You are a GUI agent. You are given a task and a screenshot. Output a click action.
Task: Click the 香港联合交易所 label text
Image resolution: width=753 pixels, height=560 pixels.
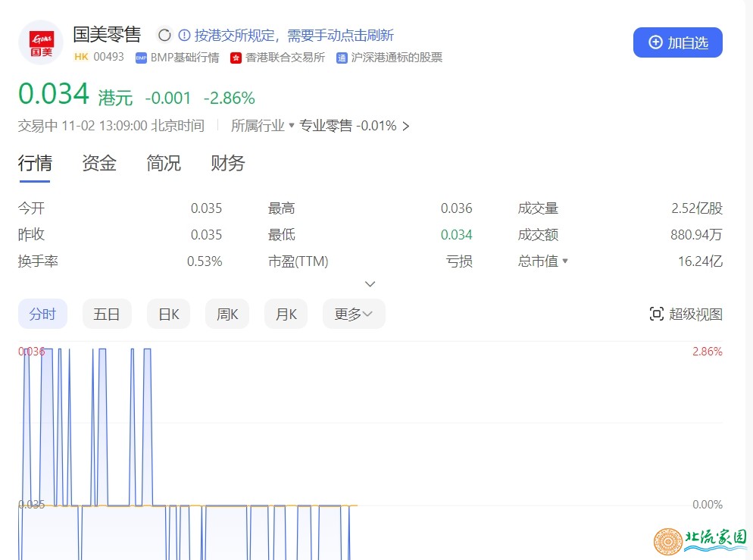[x=286, y=58]
